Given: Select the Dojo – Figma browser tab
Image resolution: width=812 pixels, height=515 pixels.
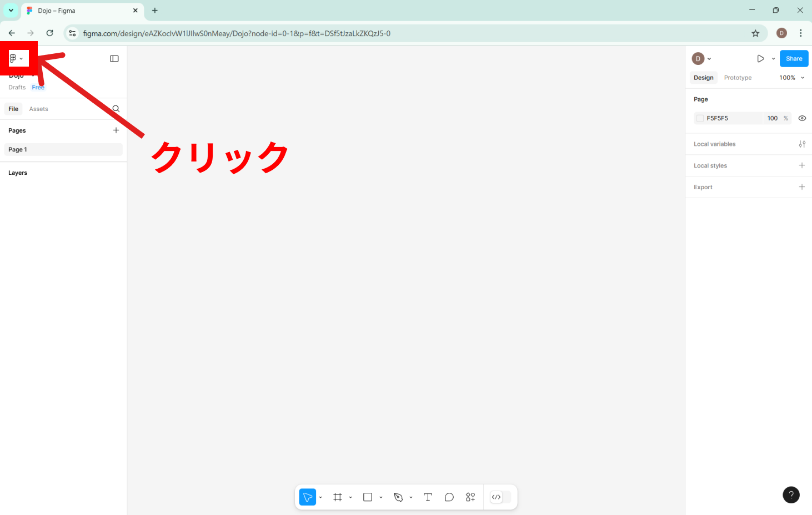Looking at the screenshot, I should click(x=82, y=11).
